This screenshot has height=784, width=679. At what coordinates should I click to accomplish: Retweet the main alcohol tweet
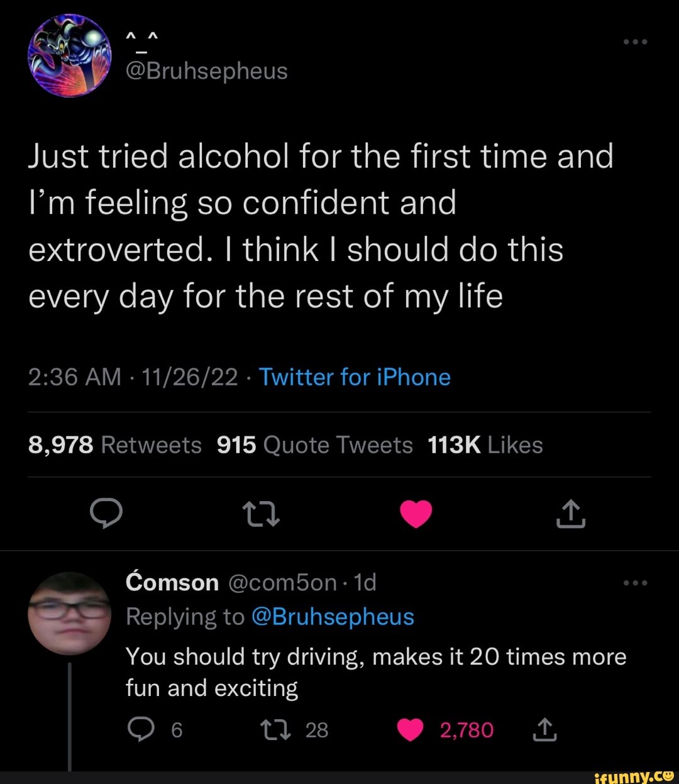click(261, 514)
